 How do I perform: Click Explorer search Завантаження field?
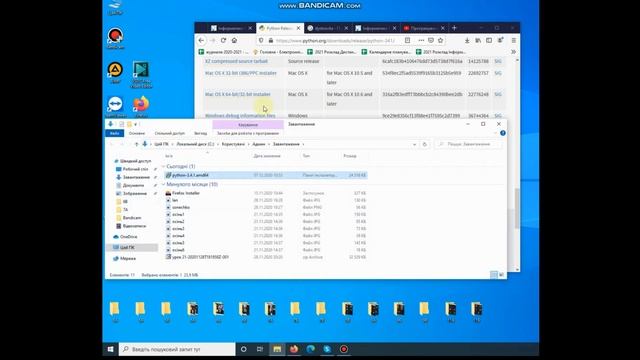click(x=469, y=144)
